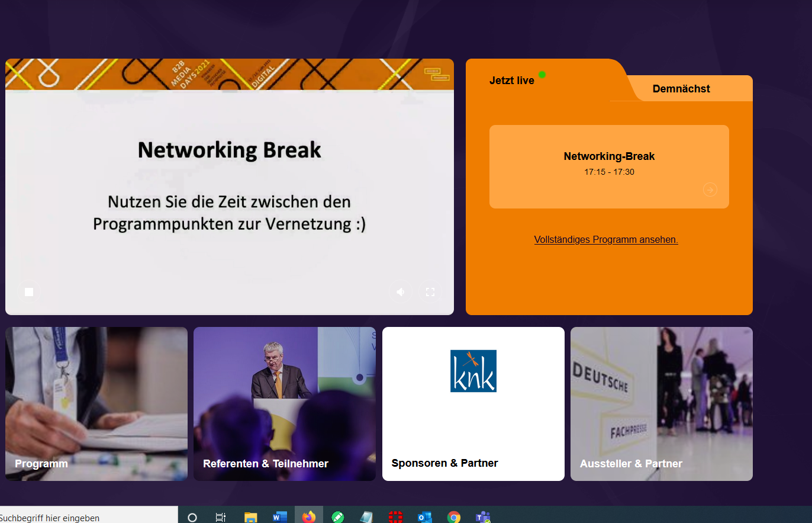Image resolution: width=812 pixels, height=523 pixels.
Task: Open the Programm tile
Action: pos(96,403)
